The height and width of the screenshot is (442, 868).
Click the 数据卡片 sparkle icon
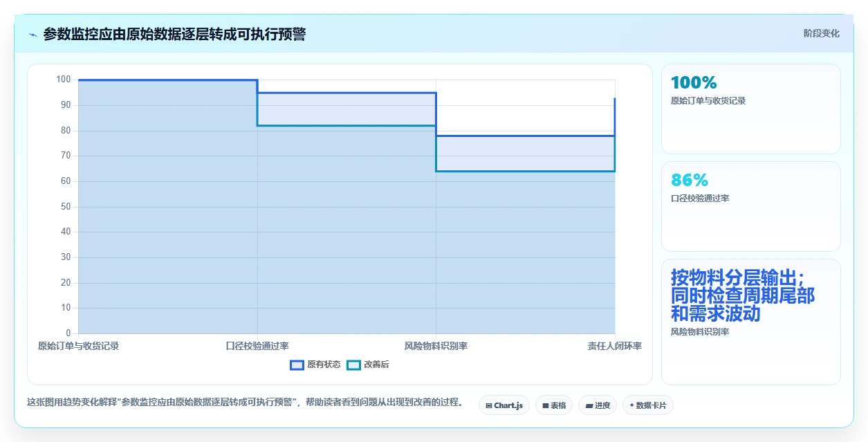631,405
